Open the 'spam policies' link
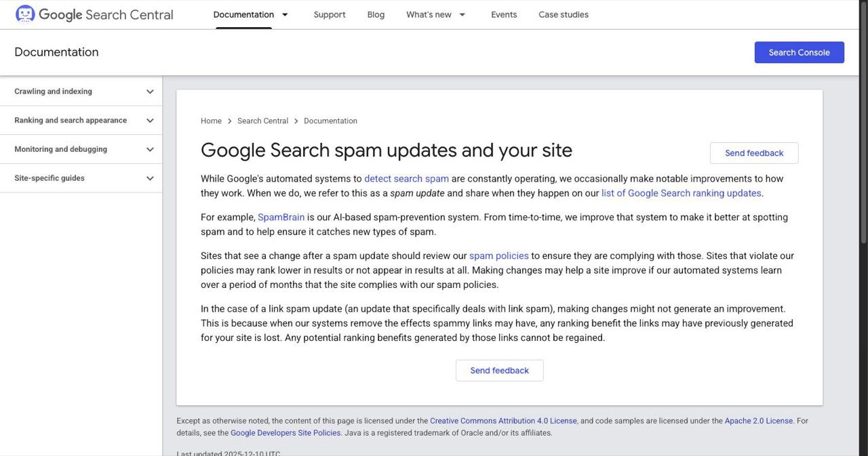The image size is (868, 456). pyautogui.click(x=498, y=256)
